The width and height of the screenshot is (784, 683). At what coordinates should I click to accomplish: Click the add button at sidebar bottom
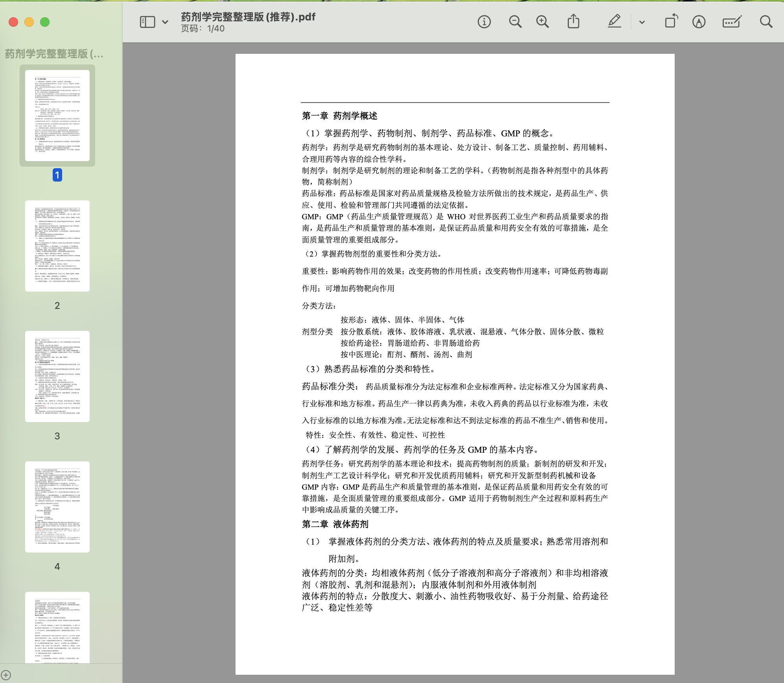[x=6, y=675]
